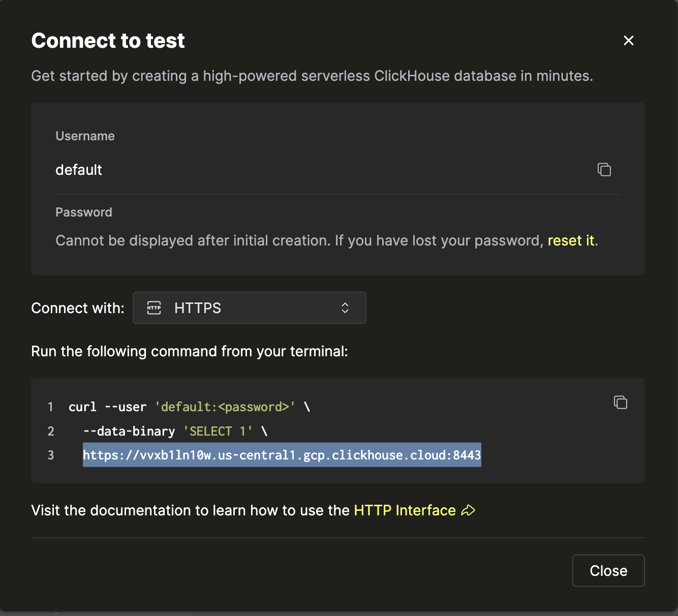Click line number 3 in code block

(51, 455)
